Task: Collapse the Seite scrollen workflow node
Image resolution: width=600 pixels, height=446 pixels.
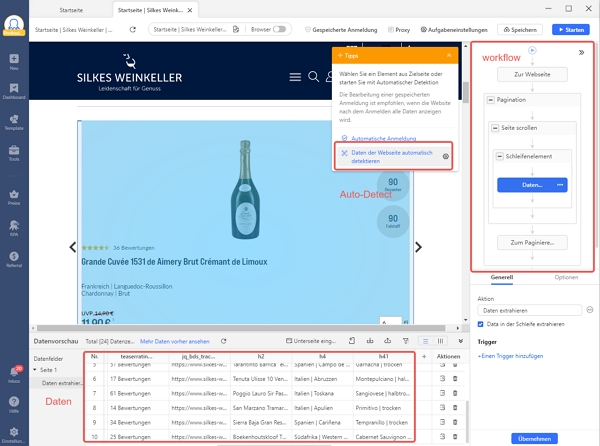Action: click(494, 130)
